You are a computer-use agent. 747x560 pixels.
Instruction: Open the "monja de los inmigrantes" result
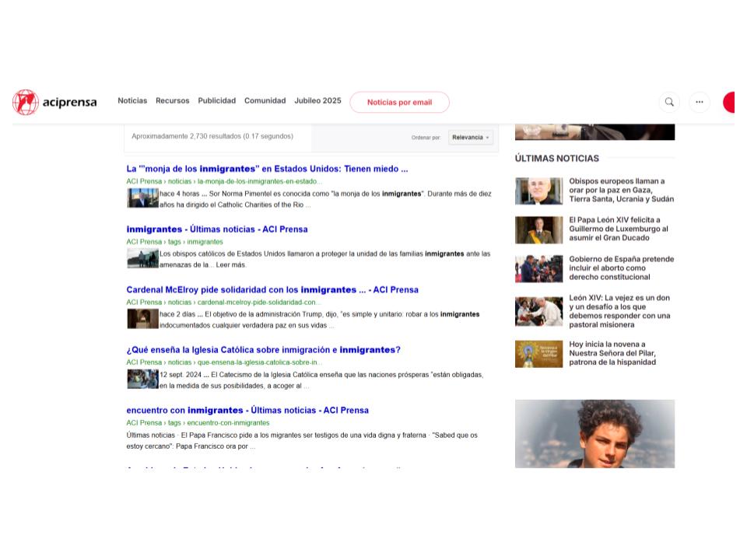pos(267,169)
